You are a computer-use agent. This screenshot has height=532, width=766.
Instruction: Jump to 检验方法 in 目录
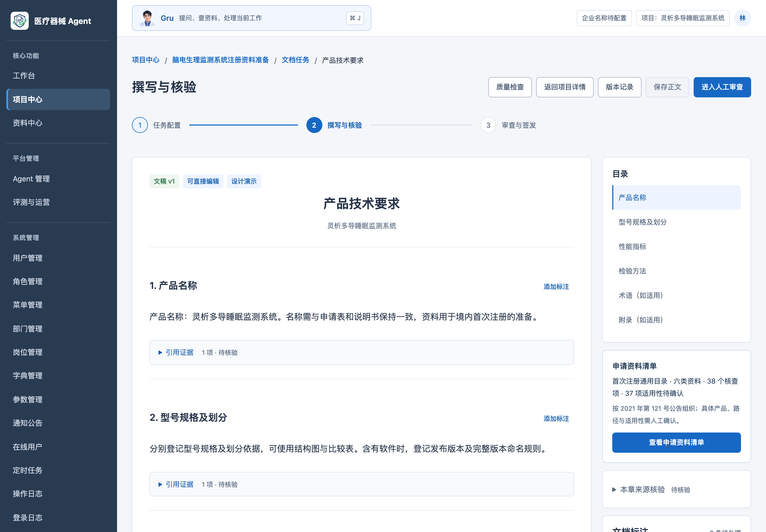(x=676, y=271)
